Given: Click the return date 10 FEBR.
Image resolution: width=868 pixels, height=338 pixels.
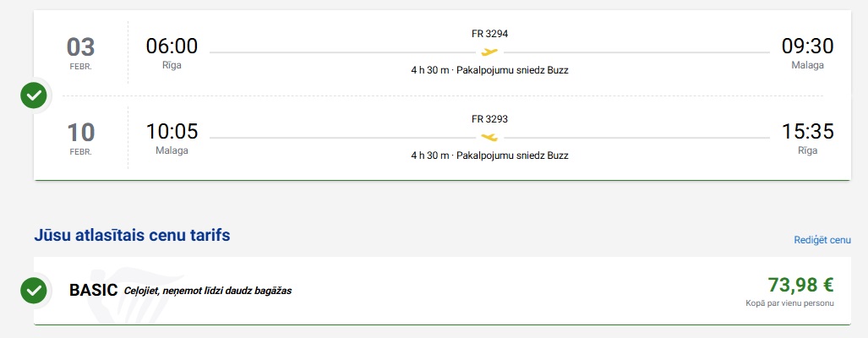Looking at the screenshot, I should click(81, 138).
